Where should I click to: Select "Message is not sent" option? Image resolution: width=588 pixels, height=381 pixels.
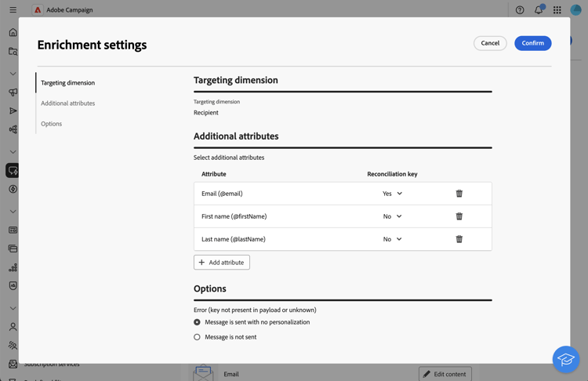tap(198, 337)
